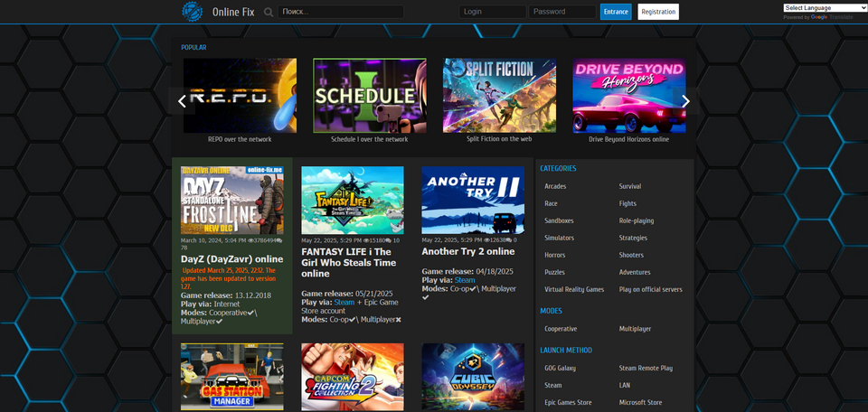Click the Login input field
Image resolution: width=868 pixels, height=412 pixels.
493,12
